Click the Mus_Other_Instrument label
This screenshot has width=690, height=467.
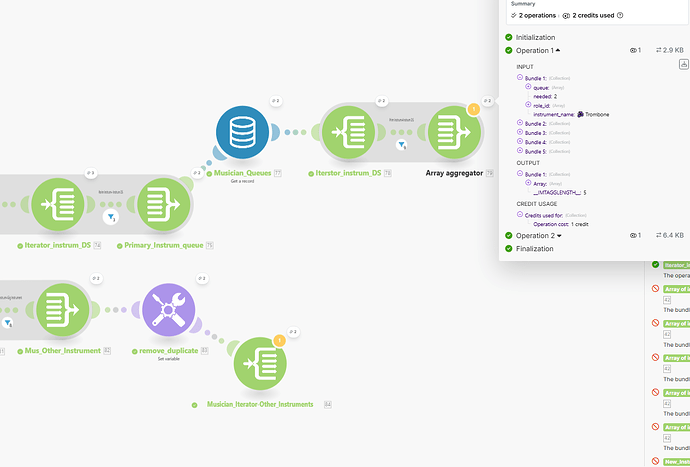62,351
